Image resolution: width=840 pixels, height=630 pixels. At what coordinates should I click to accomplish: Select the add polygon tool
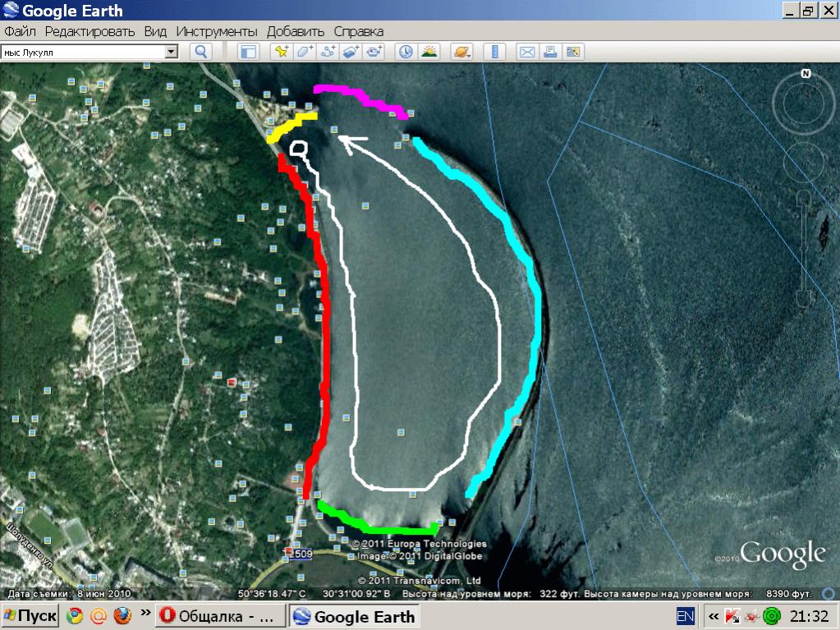[305, 52]
